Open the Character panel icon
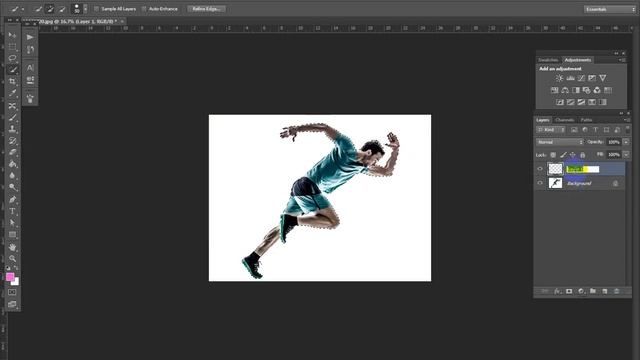The image size is (640, 360). pyautogui.click(x=30, y=67)
